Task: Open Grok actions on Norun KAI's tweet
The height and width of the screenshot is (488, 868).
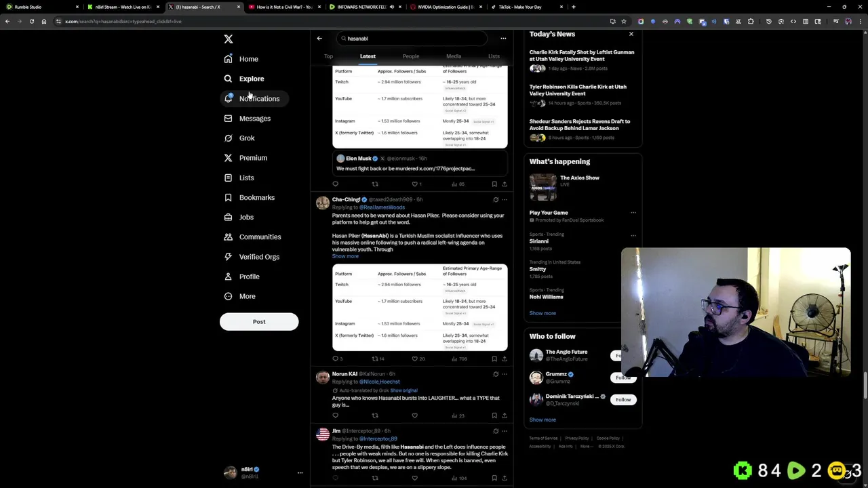Action: click(x=496, y=374)
